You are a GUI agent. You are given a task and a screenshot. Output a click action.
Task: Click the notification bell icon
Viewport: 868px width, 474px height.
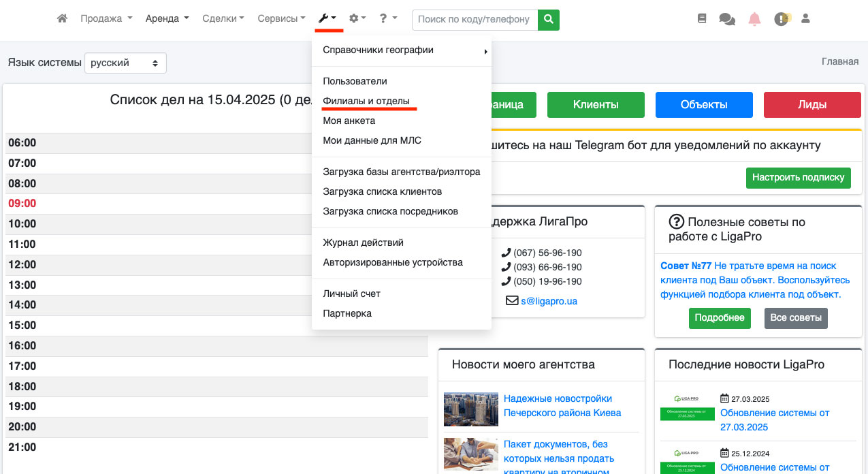754,19
